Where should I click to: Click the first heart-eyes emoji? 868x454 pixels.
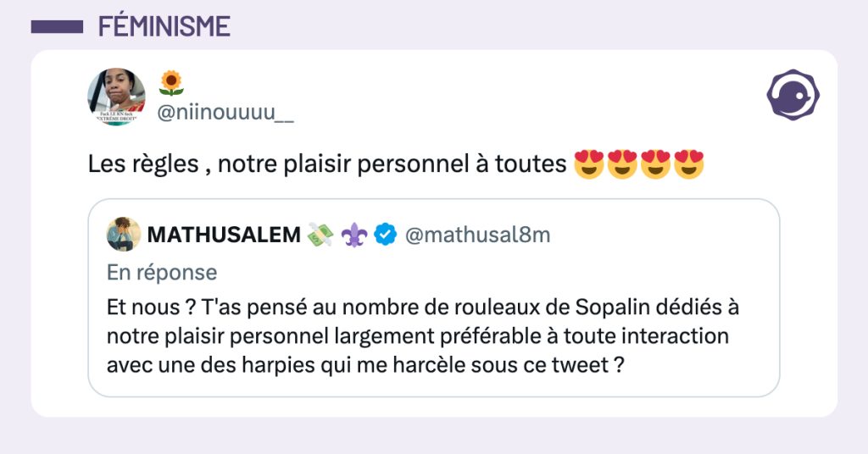[x=588, y=163]
